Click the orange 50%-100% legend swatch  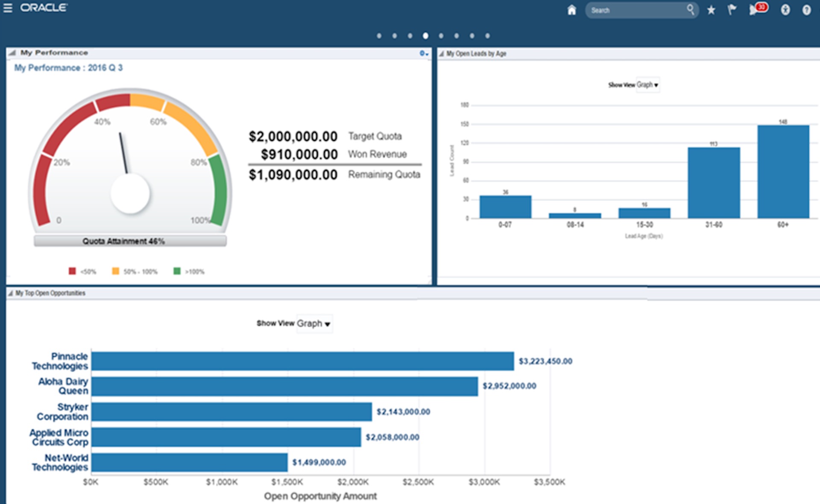click(x=115, y=271)
